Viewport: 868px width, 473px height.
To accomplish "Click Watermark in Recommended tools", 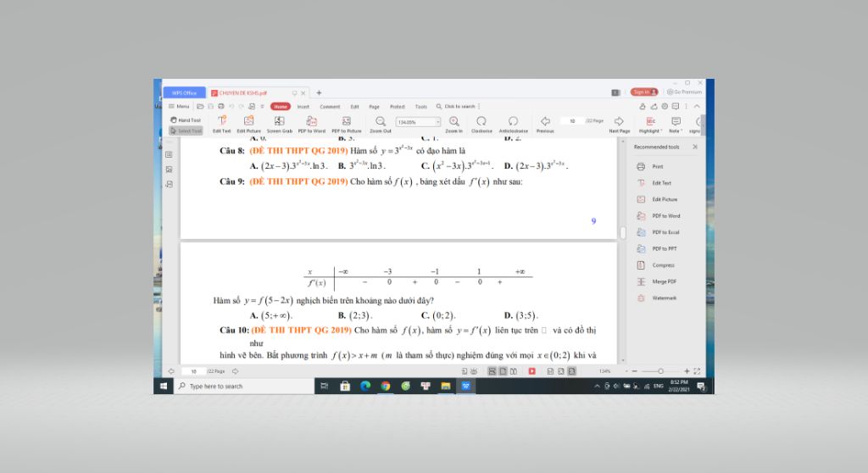I will pyautogui.click(x=657, y=298).
